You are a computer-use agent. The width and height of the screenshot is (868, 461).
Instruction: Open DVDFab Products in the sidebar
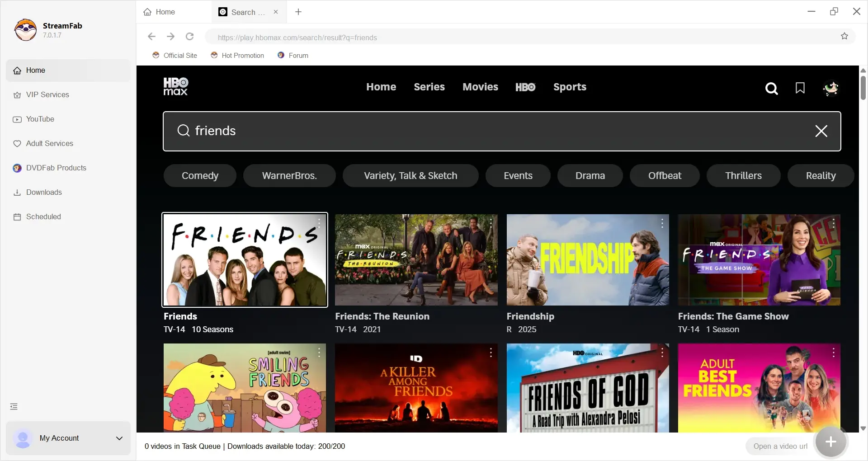click(x=68, y=168)
